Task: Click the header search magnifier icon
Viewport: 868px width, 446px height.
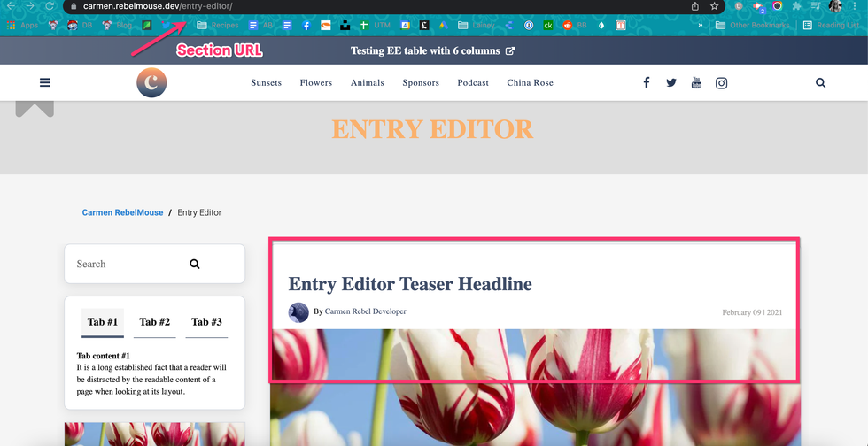Action: 820,83
